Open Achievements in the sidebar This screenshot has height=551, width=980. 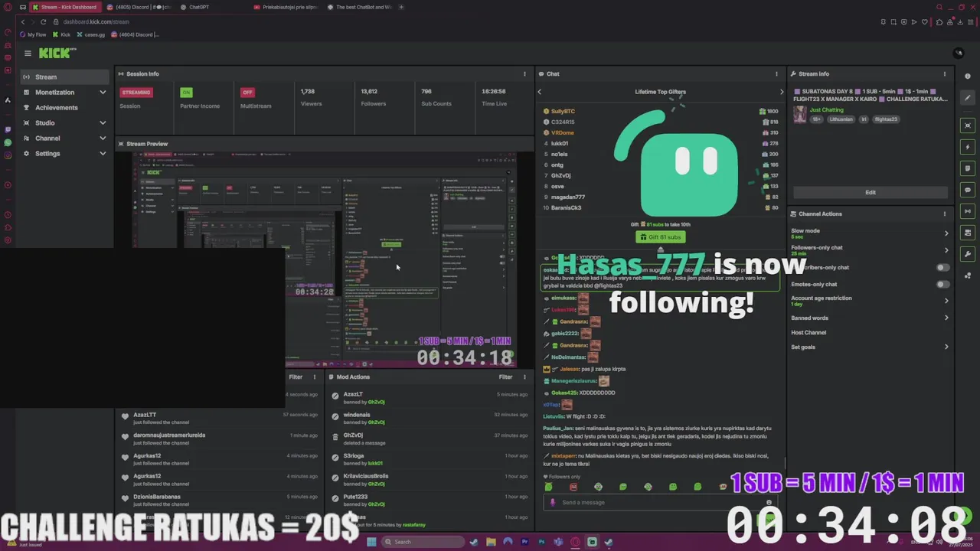(56, 108)
